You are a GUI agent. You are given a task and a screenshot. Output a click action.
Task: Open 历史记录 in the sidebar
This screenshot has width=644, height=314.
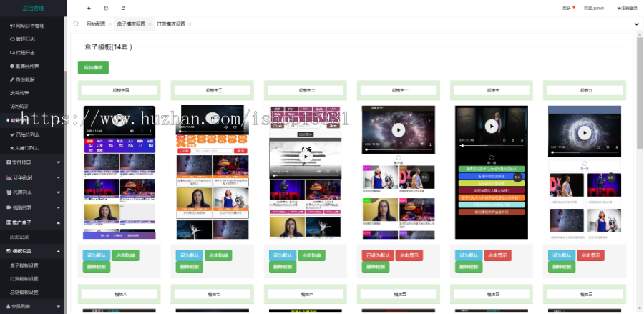tap(19, 237)
